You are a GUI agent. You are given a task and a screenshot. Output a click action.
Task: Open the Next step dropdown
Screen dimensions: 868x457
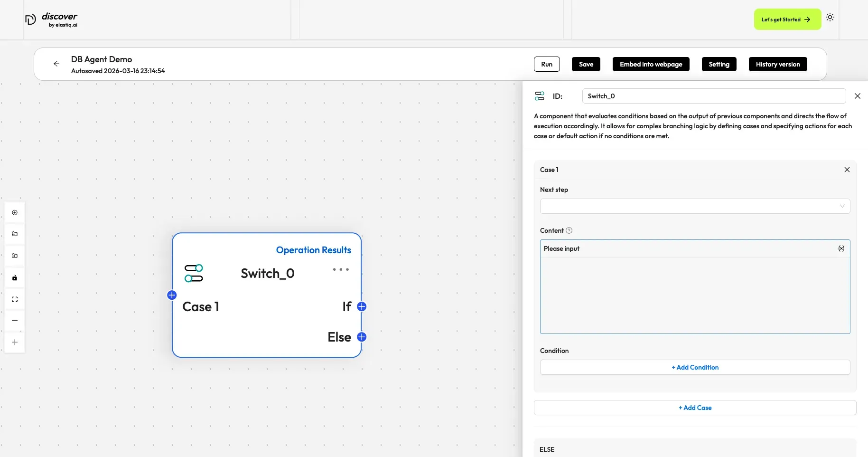tap(694, 206)
